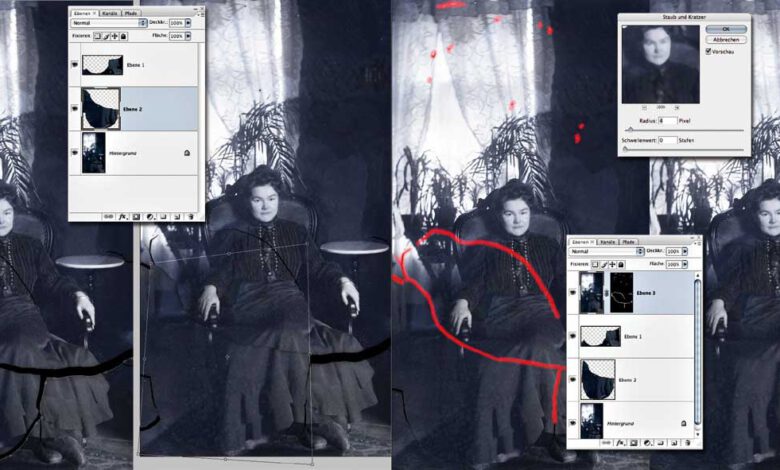Create new group in panel with Ebene 3
This screenshot has height=470, width=780.
[x=661, y=443]
